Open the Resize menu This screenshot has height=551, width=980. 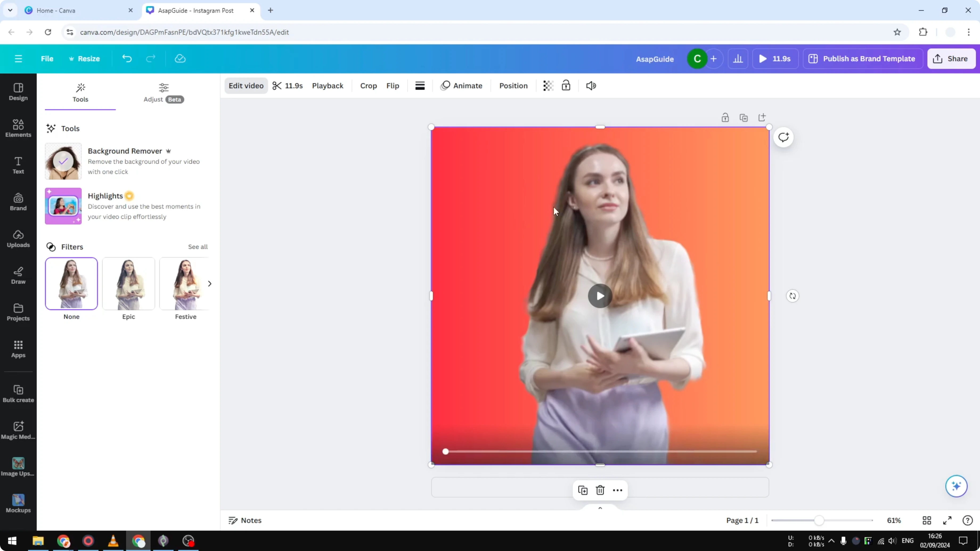coord(84,59)
